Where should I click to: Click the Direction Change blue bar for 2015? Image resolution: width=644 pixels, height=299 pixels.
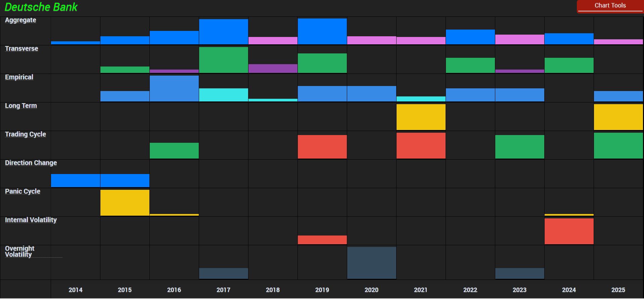click(125, 180)
